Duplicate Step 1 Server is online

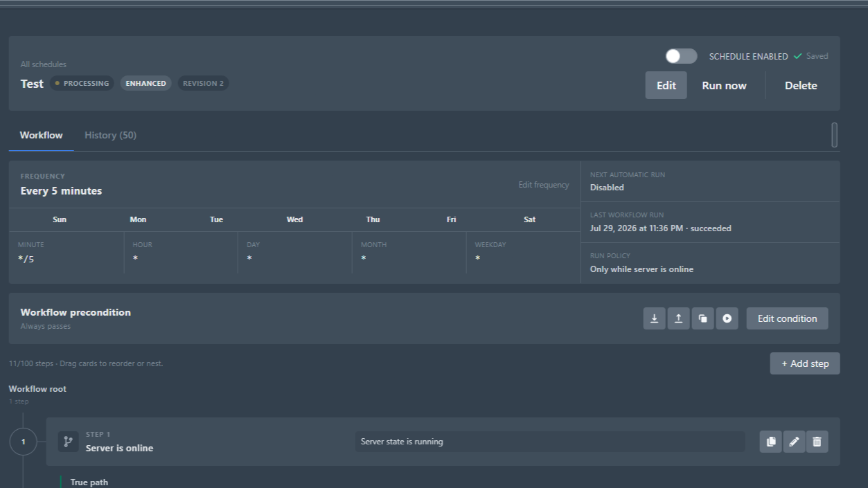point(770,442)
